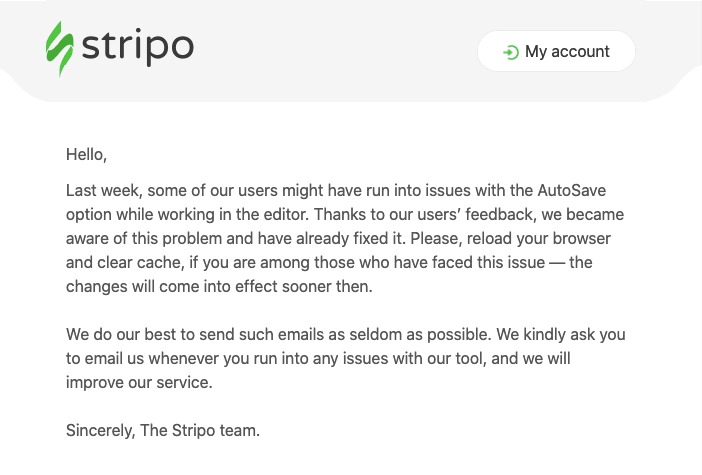Click the green Stripo leaf logo icon
702x475 pixels.
60,49
